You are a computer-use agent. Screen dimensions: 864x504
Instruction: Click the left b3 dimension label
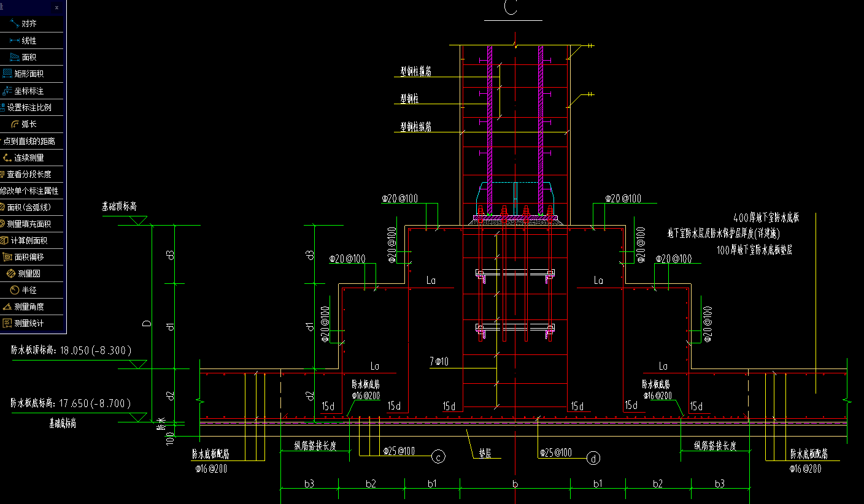click(x=309, y=484)
